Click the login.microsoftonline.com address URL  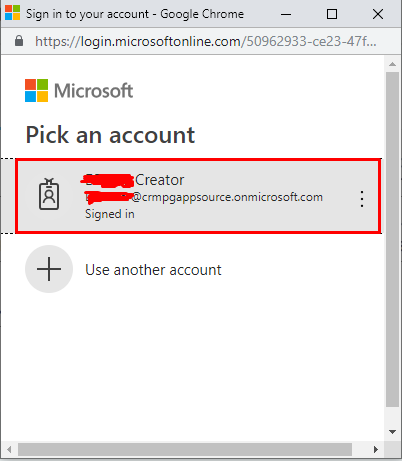point(206,41)
